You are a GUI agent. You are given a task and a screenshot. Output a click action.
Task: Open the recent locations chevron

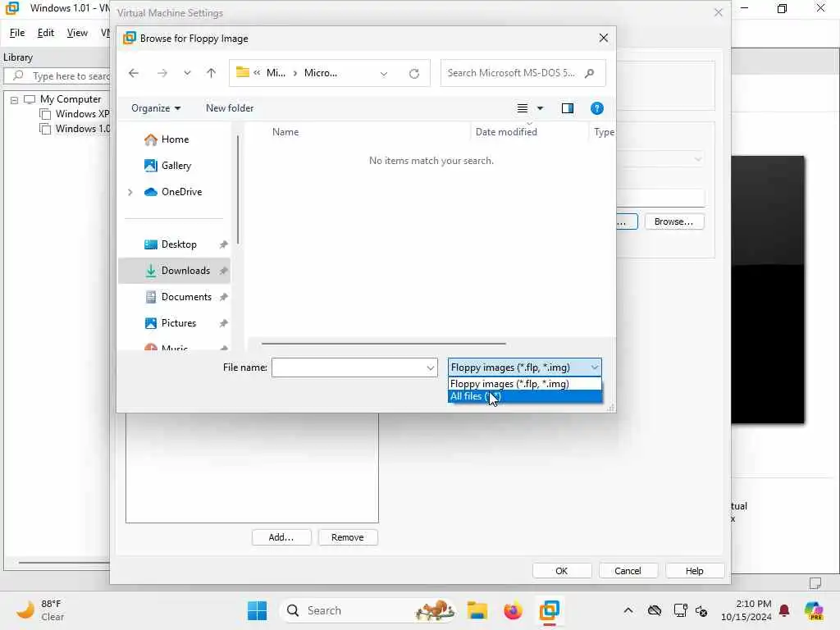[187, 73]
